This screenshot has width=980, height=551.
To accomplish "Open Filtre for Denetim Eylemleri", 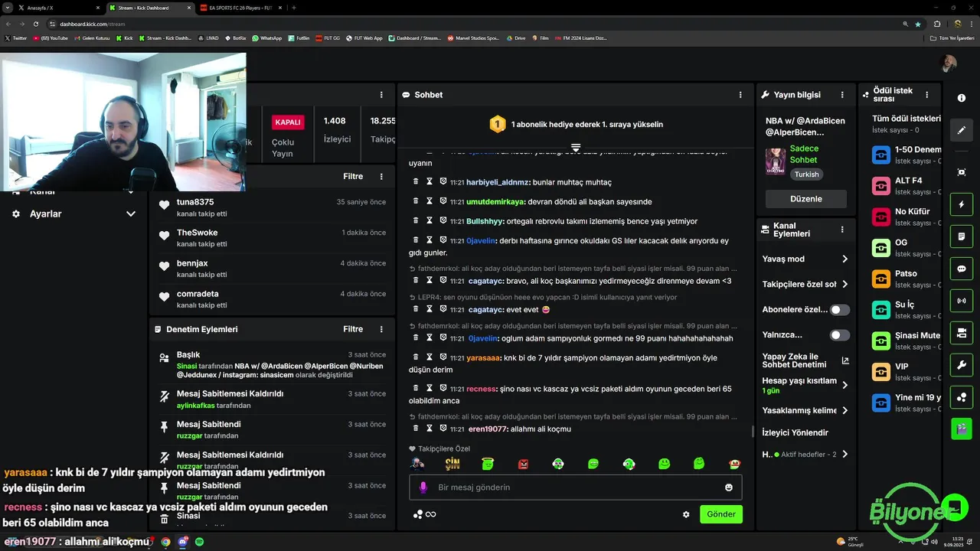I will click(x=353, y=329).
